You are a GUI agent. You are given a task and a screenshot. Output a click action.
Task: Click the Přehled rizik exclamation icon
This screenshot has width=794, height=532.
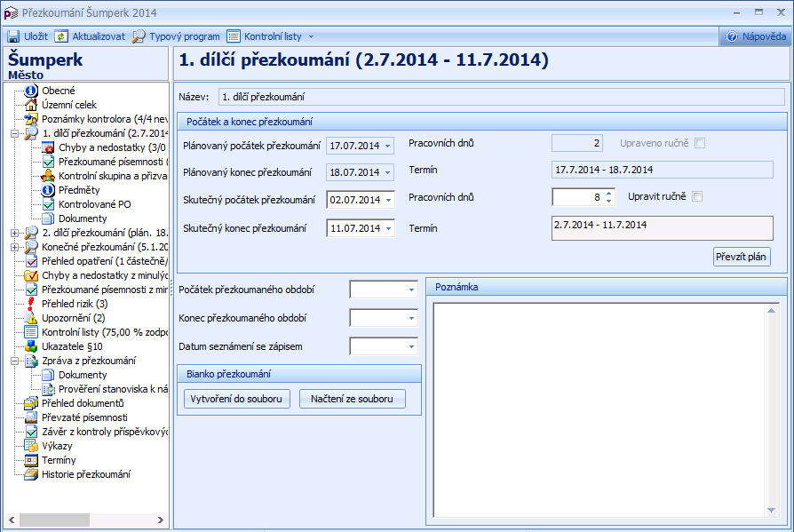click(31, 304)
